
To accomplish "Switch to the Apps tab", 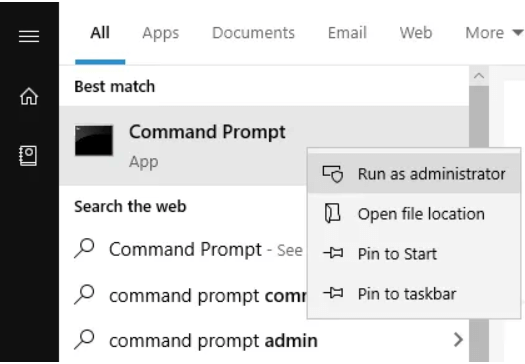I will 161,33.
